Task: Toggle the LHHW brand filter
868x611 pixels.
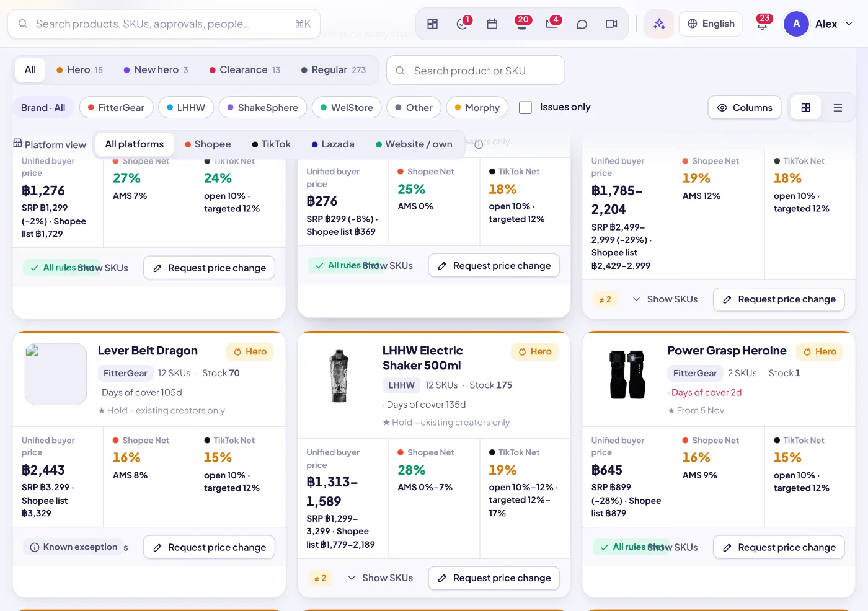Action: [x=186, y=108]
